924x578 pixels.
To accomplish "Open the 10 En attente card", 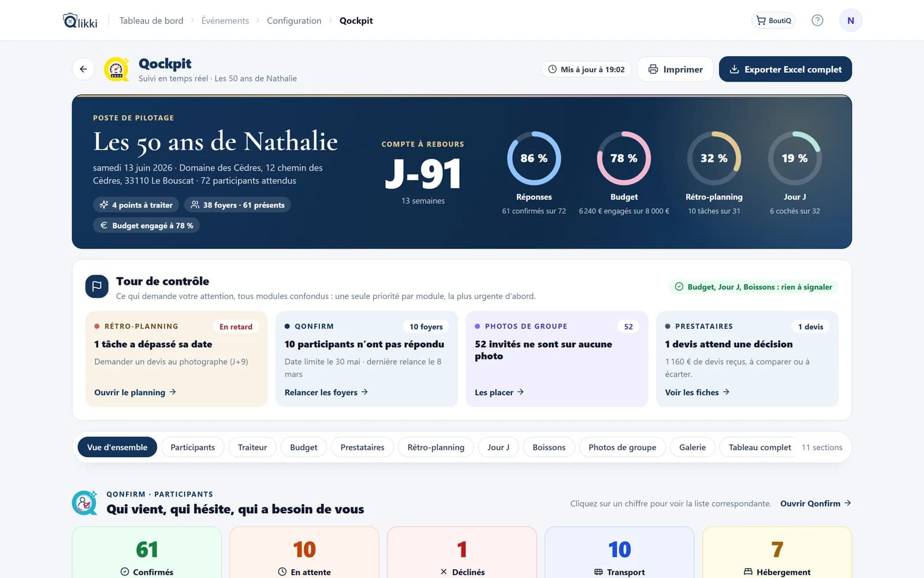I will tap(304, 553).
